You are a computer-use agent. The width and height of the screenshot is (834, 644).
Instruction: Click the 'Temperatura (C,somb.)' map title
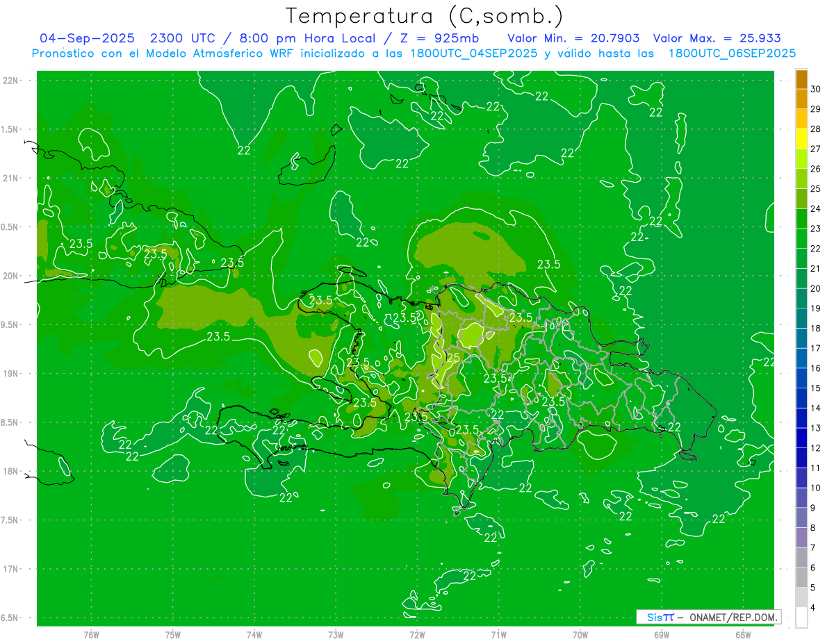pos(424,15)
